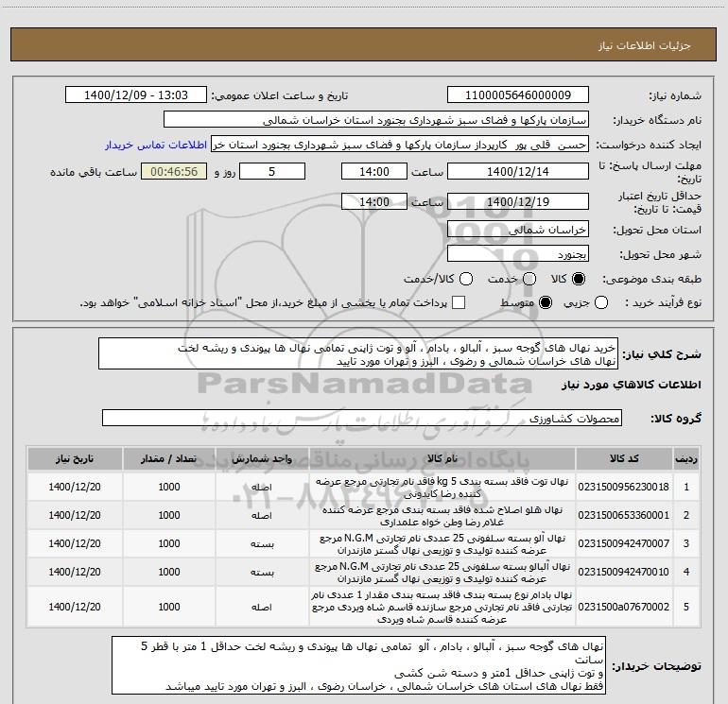The height and width of the screenshot is (704, 728).
Task: Click the quantity 1000 in row 2
Action: [x=169, y=515]
